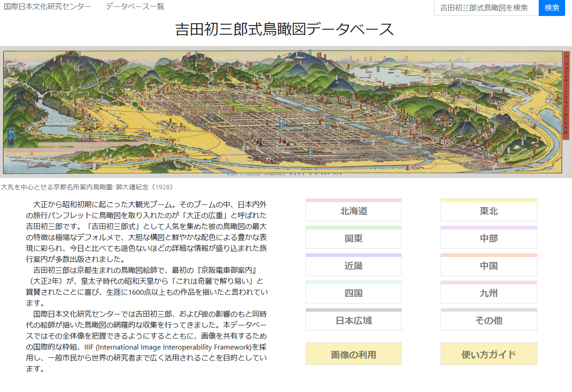Browse the 九州 region maps
572x392 pixels.
[489, 293]
